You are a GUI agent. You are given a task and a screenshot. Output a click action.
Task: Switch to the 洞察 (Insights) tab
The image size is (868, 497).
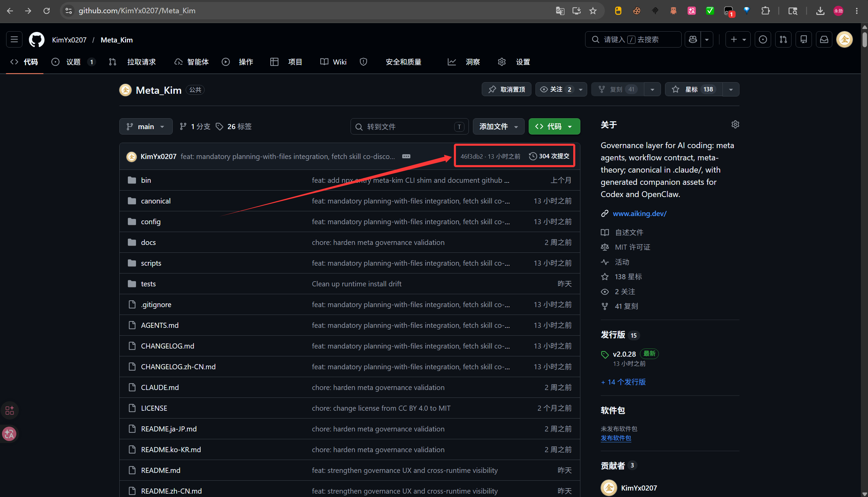tap(464, 62)
